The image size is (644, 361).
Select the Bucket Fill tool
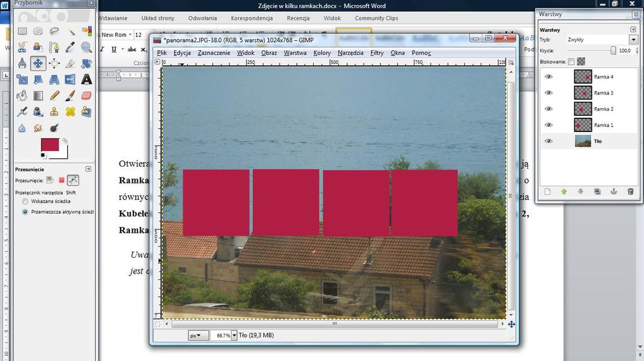click(22, 95)
